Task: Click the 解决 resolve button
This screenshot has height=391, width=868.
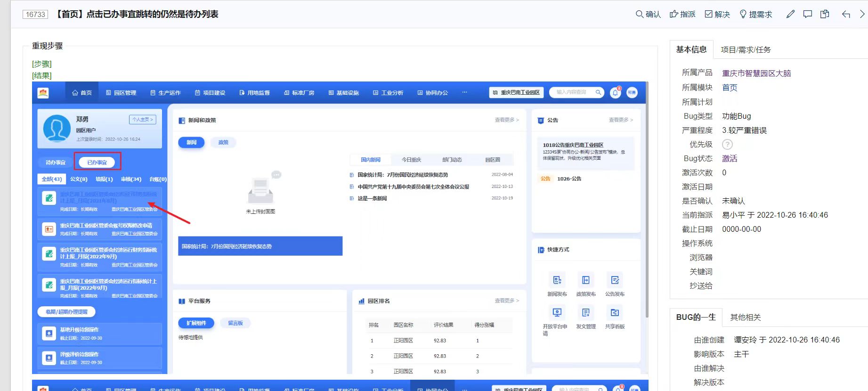Action: 717,14
